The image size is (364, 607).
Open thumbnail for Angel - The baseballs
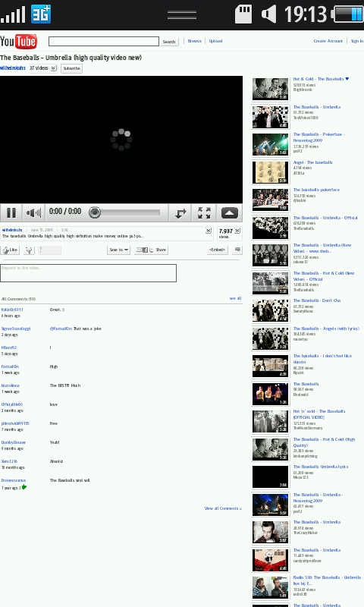tap(271, 172)
